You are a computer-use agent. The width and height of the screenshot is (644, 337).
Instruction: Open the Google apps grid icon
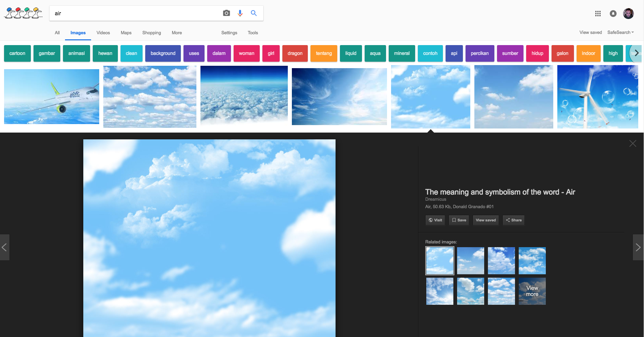[598, 14]
